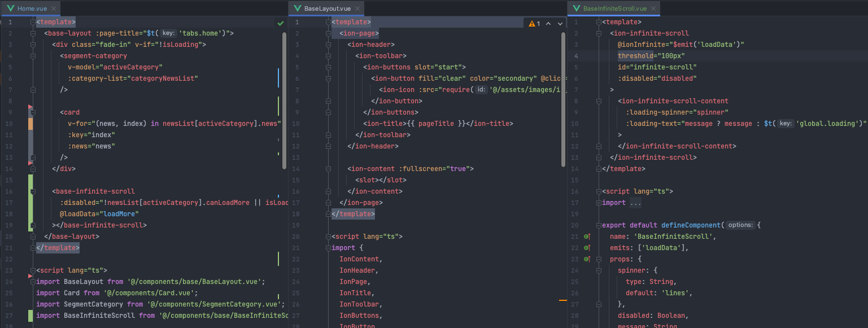Collapse the <script lang="ts"> block in Home.vue
Screen dimensions: 868x328
33,270
